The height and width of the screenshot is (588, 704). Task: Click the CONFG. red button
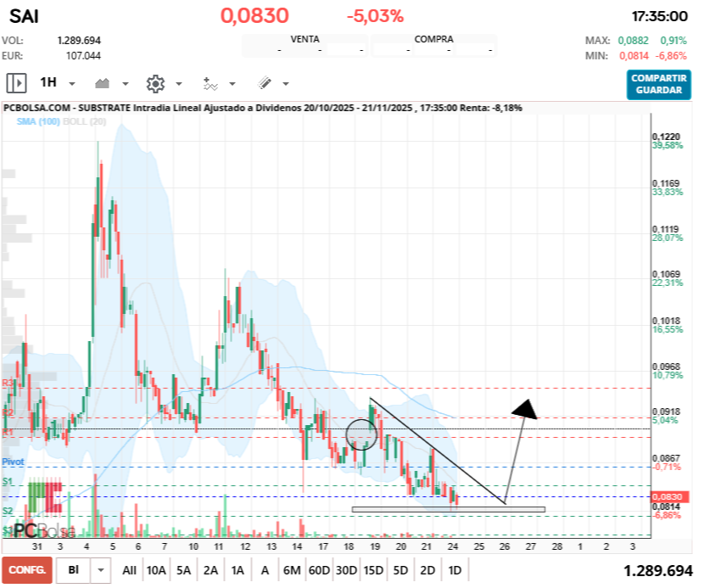[25, 570]
